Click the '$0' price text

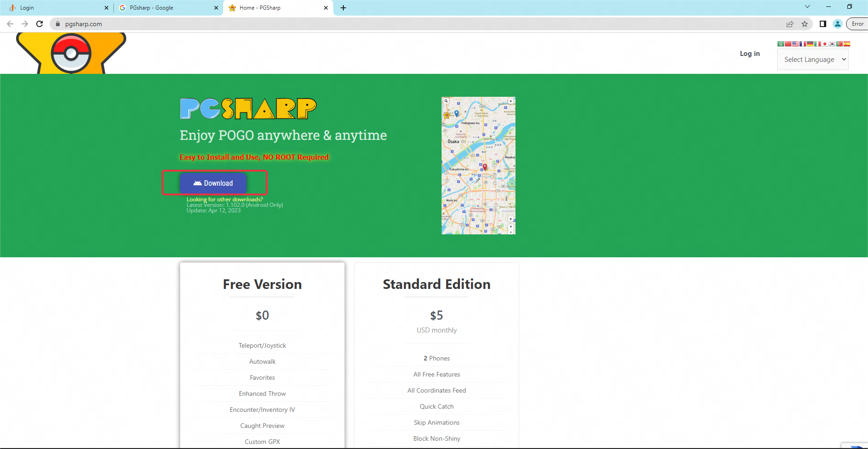[262, 316]
